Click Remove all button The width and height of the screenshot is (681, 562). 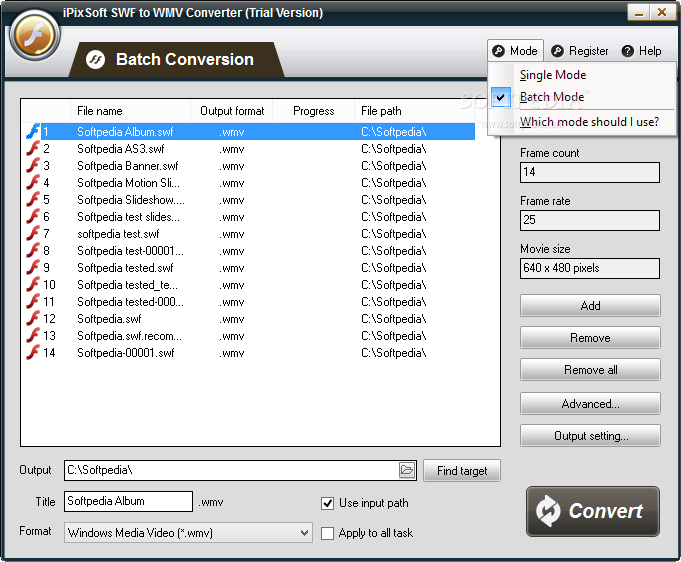(x=590, y=370)
